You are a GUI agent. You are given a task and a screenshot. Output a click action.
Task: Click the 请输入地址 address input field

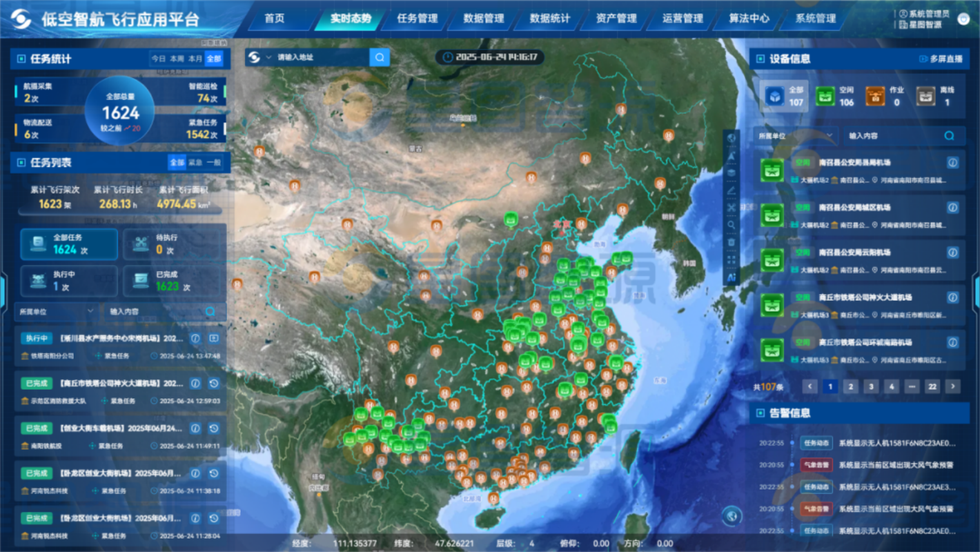321,57
